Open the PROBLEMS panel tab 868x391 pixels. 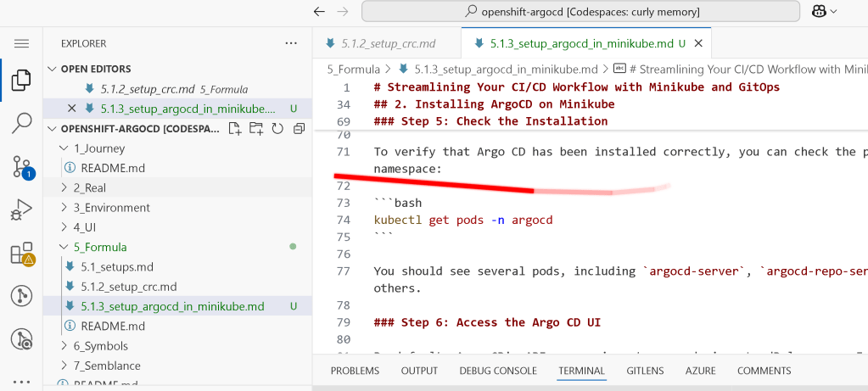[x=355, y=371]
